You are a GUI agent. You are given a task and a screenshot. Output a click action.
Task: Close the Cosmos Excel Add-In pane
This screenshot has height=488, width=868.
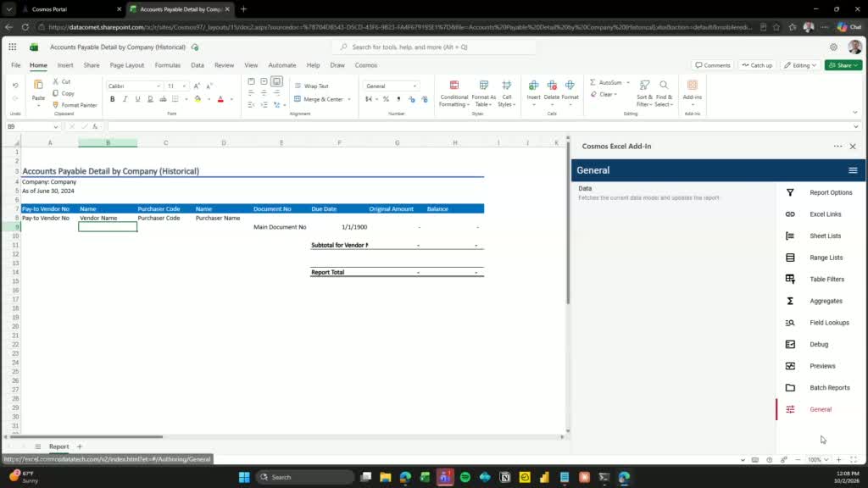(853, 147)
